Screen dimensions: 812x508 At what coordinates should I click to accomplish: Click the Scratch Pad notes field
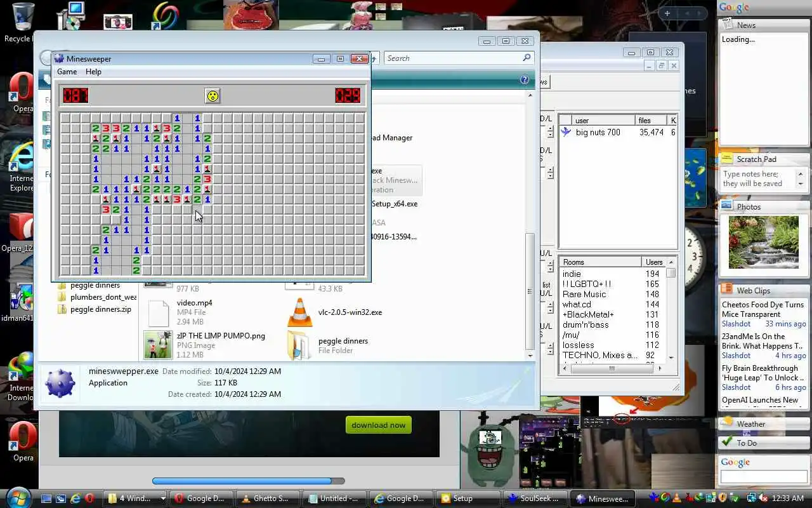758,179
